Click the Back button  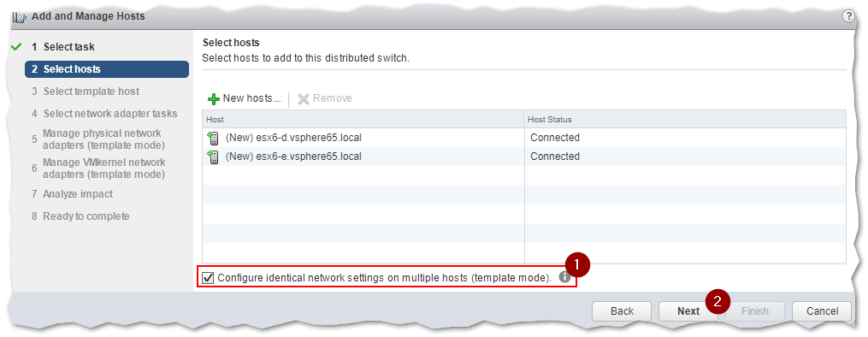click(x=622, y=311)
